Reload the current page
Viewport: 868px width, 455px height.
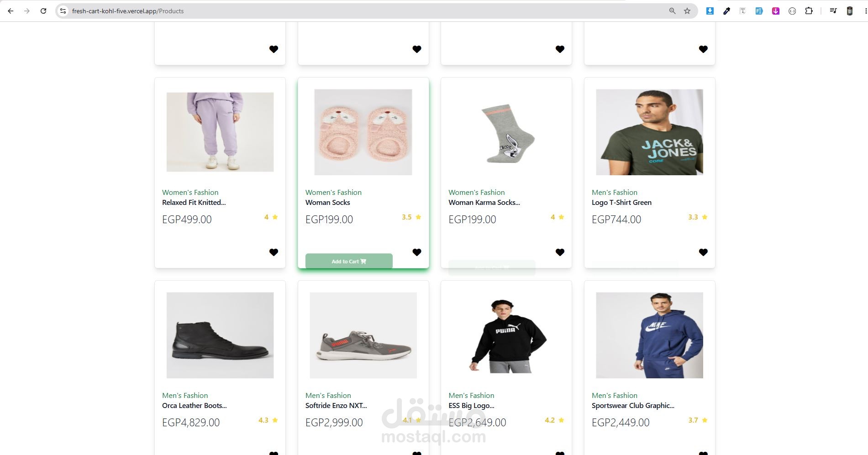43,11
